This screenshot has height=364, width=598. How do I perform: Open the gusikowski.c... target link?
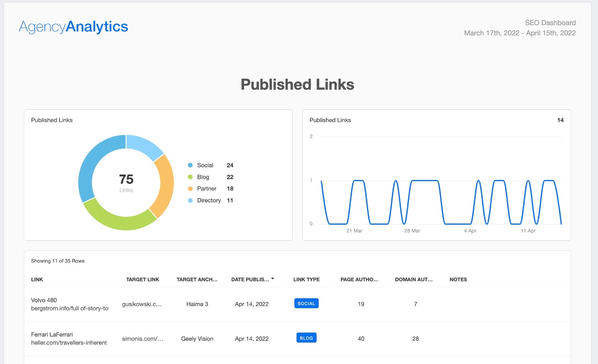[x=142, y=304]
